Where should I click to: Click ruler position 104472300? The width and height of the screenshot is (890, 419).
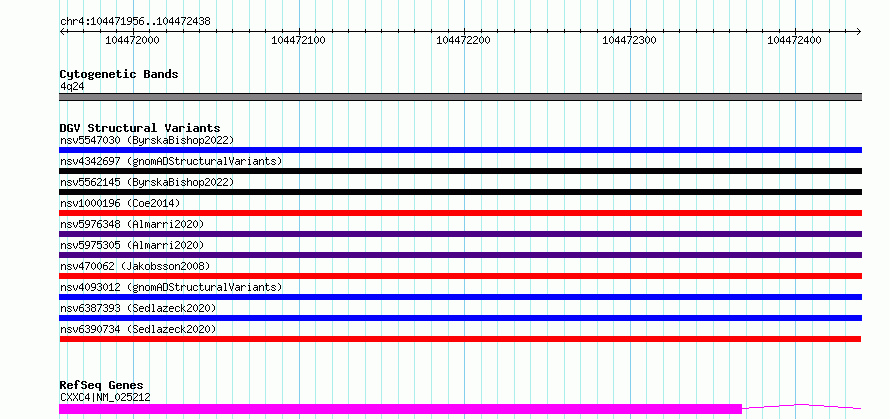629,40
